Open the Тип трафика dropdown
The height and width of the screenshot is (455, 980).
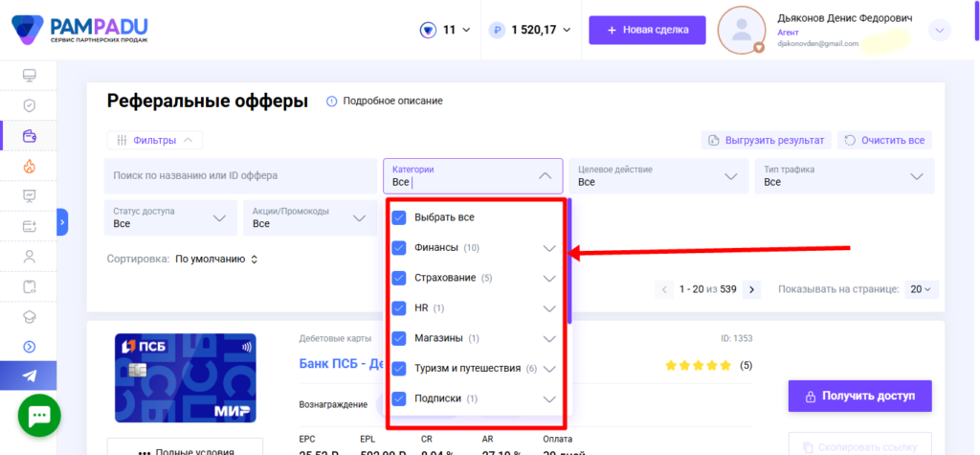pyautogui.click(x=844, y=176)
